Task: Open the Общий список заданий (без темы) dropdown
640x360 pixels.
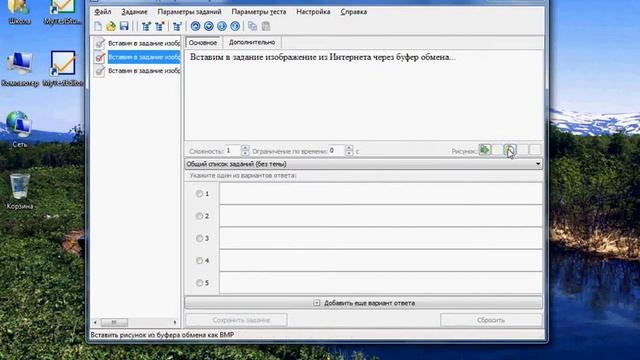Action: [x=363, y=164]
